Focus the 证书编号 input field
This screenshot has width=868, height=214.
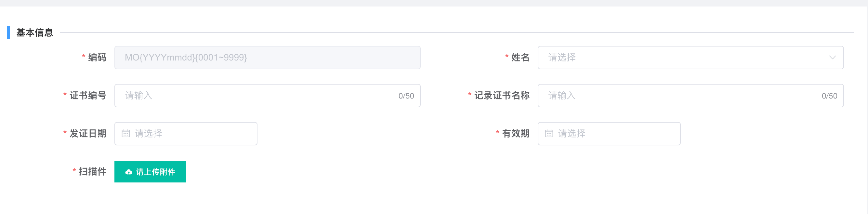(x=256, y=96)
